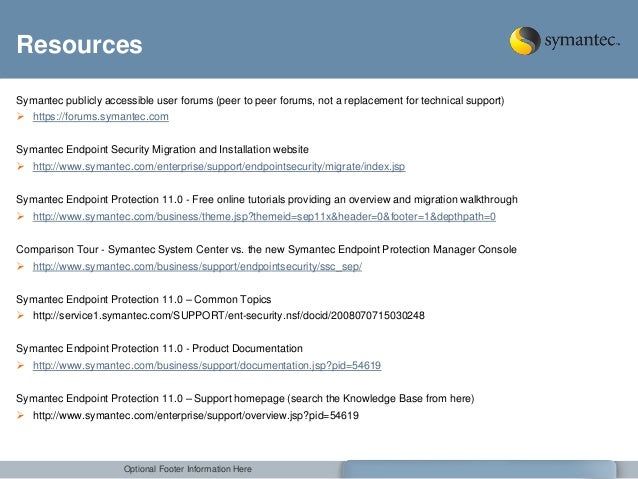Click the Symantec logo
This screenshot has height=479, width=638.
point(565,41)
